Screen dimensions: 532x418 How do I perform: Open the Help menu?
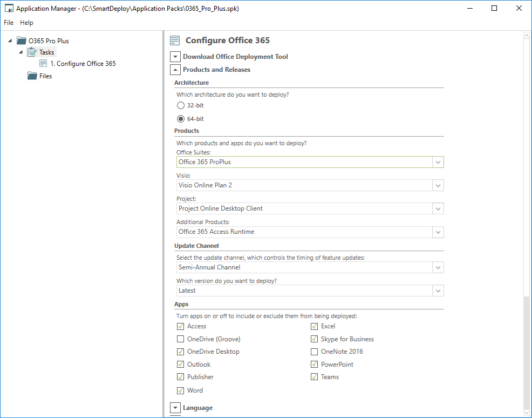[x=26, y=23]
